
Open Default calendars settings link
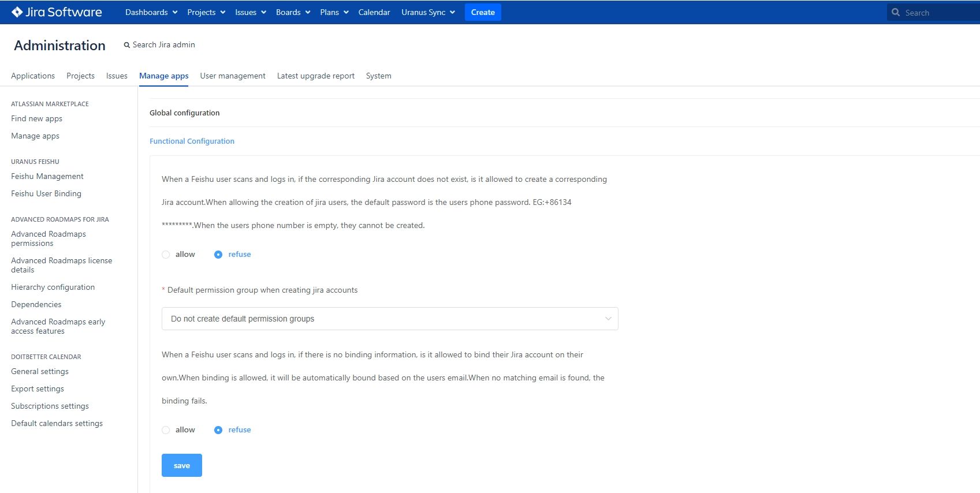[x=57, y=423]
